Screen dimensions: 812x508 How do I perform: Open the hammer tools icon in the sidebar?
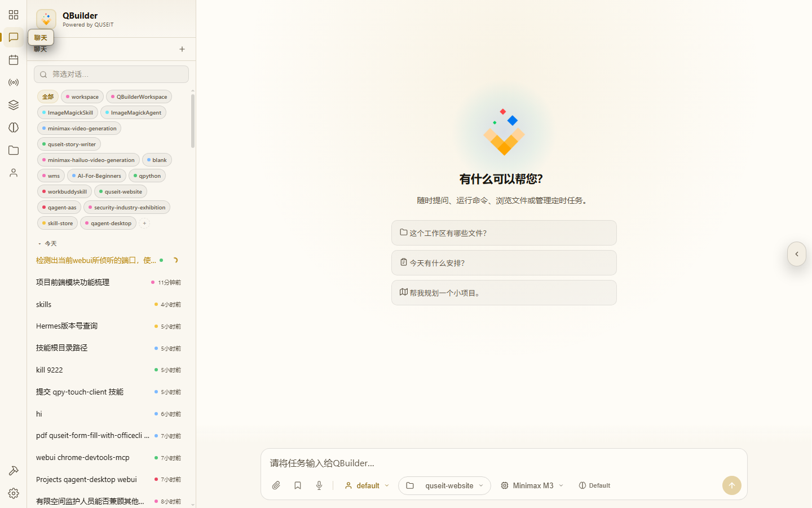pos(14,471)
